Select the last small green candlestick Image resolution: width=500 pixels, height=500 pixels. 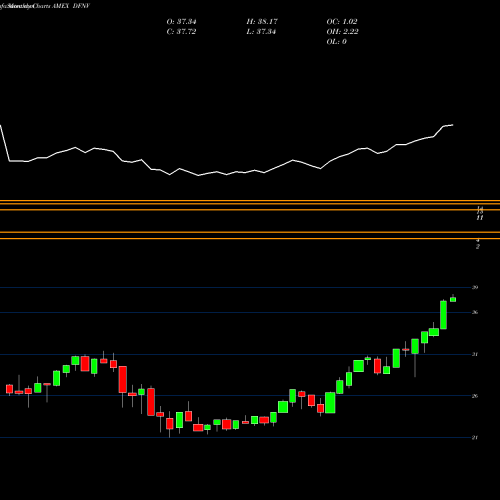(453, 299)
